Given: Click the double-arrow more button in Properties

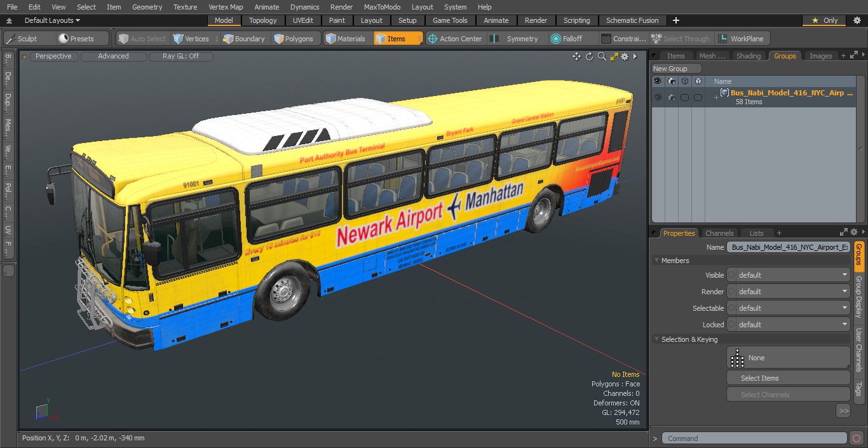Looking at the screenshot, I should coord(843,411).
